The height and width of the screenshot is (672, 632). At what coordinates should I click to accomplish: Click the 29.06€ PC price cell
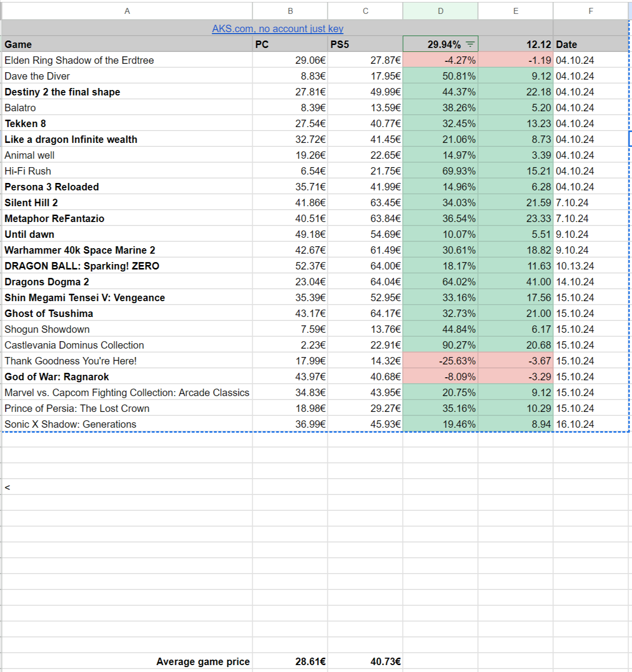pos(290,60)
